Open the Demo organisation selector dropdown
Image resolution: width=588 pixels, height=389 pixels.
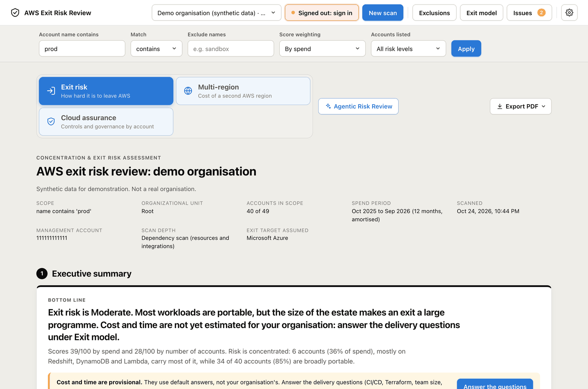[216, 13]
